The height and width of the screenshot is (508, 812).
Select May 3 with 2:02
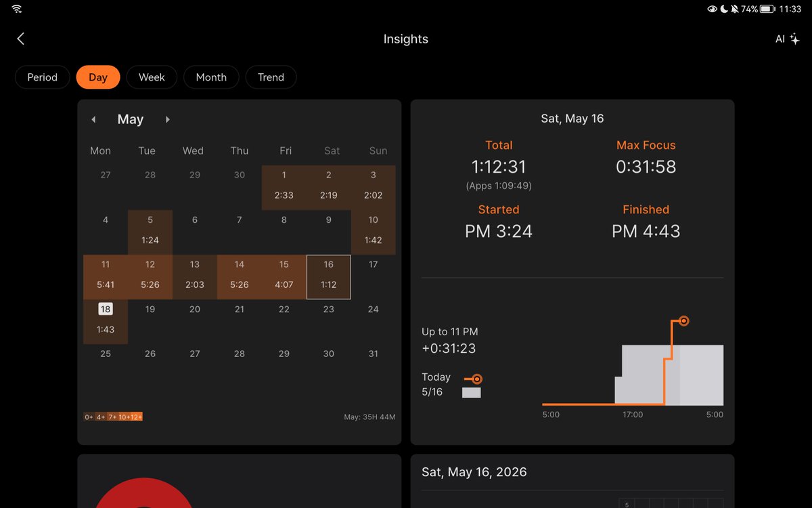[374, 188]
